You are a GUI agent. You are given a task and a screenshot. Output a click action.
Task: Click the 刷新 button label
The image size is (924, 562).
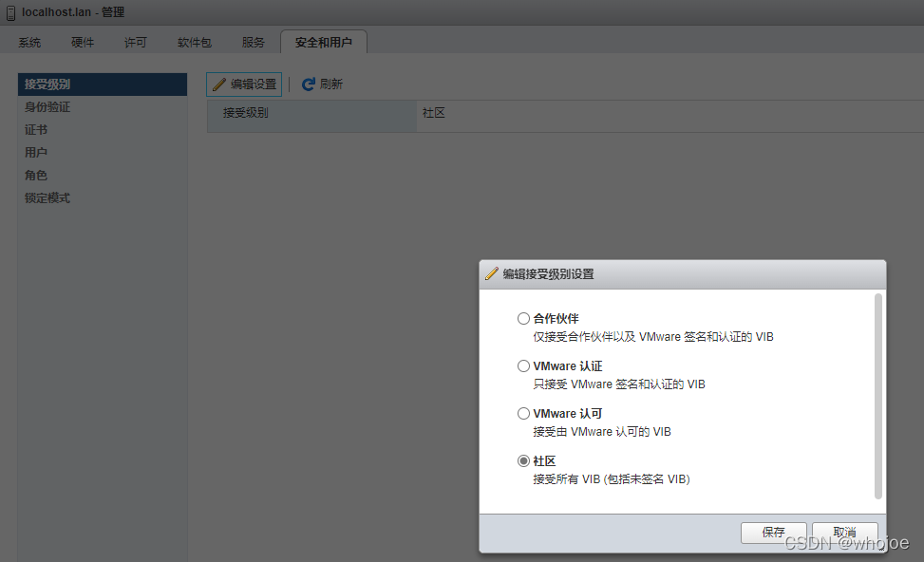pos(331,84)
